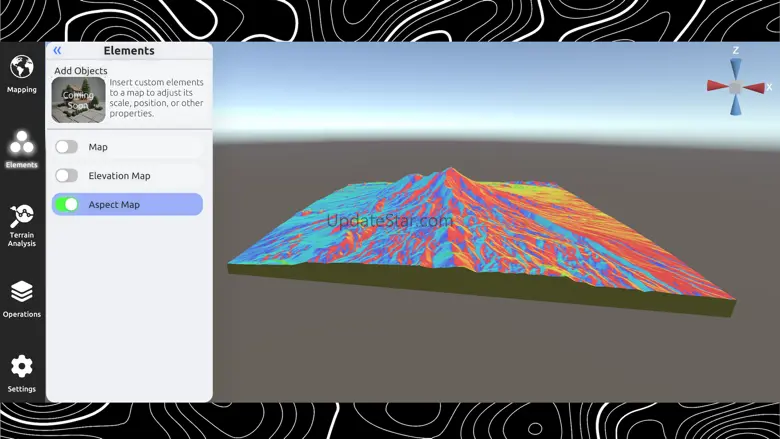
Task: Click the Coming Soon Add Objects thumbnail
Action: click(79, 100)
